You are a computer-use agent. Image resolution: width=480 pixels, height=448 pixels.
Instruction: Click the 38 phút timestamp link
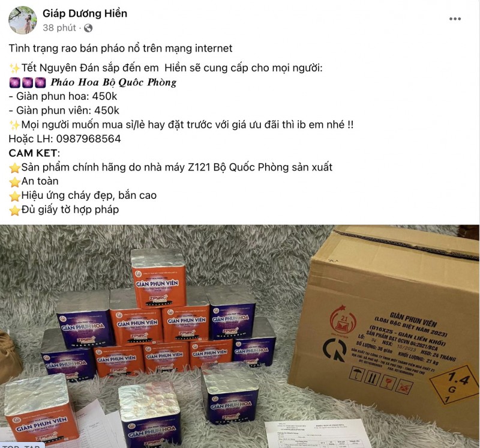click(x=59, y=28)
